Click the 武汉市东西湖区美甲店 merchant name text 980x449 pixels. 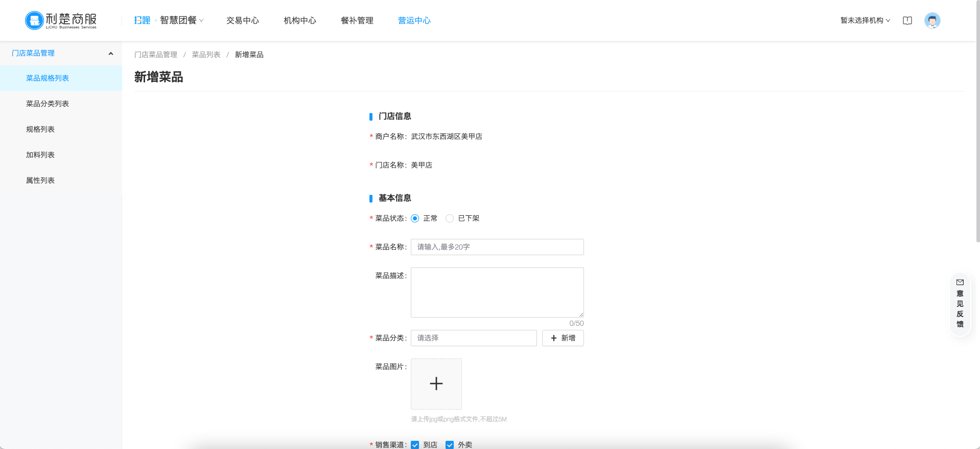tap(447, 137)
